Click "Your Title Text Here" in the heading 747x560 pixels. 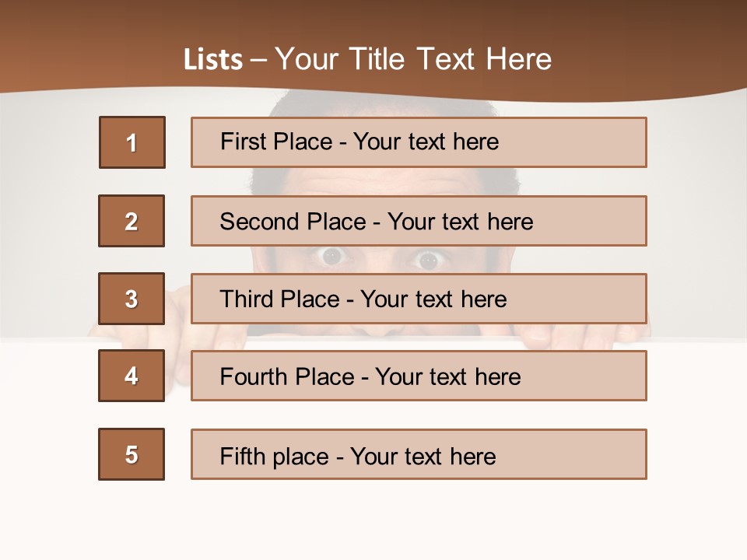click(x=413, y=60)
